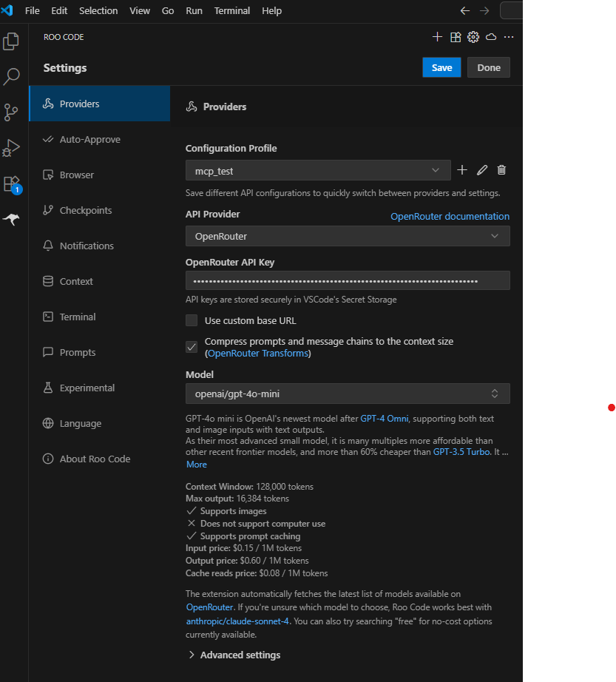Image resolution: width=616 pixels, height=682 pixels.
Task: Open the Edit menu
Action: (x=59, y=11)
